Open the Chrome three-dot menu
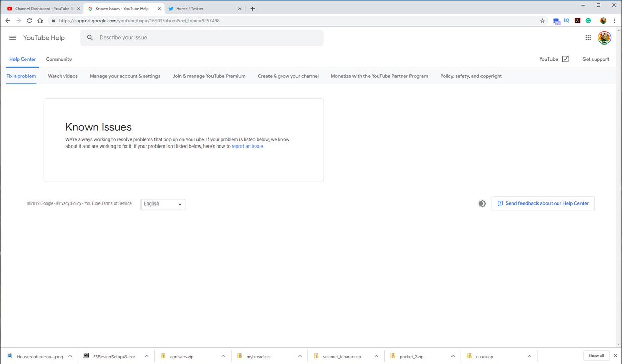 [614, 21]
